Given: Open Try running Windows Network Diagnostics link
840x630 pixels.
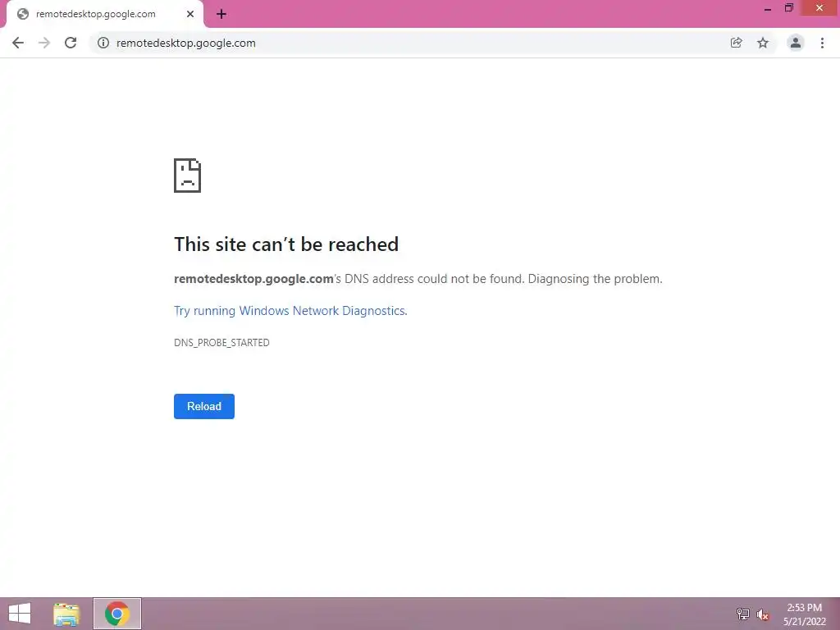Looking at the screenshot, I should click(290, 311).
